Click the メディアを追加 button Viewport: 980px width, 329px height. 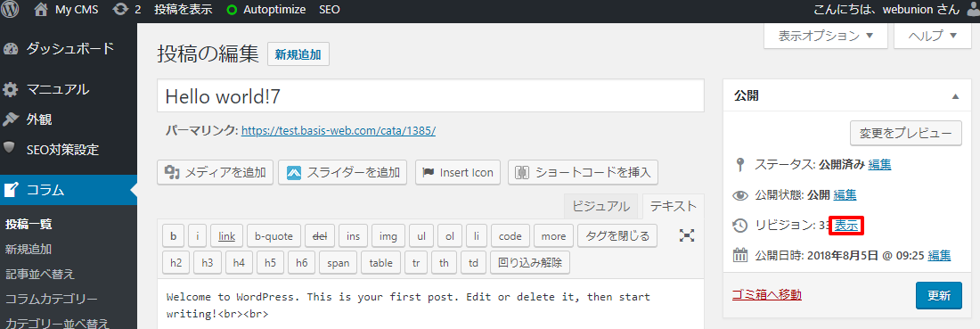click(x=215, y=172)
